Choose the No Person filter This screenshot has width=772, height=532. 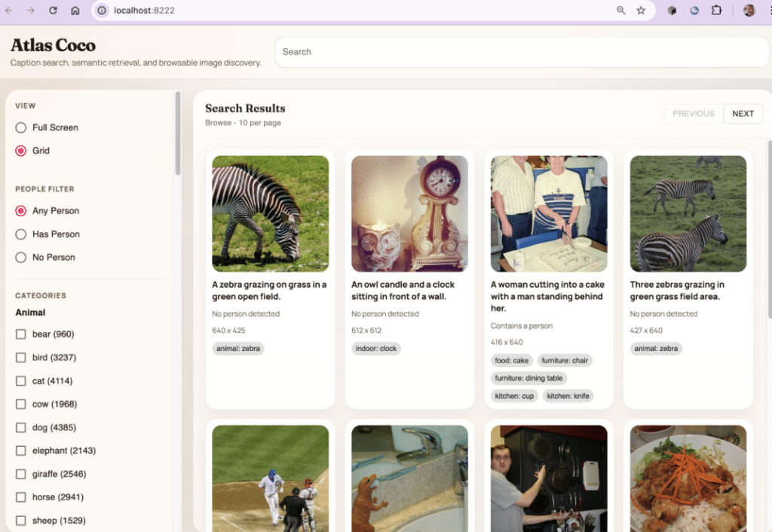20,258
